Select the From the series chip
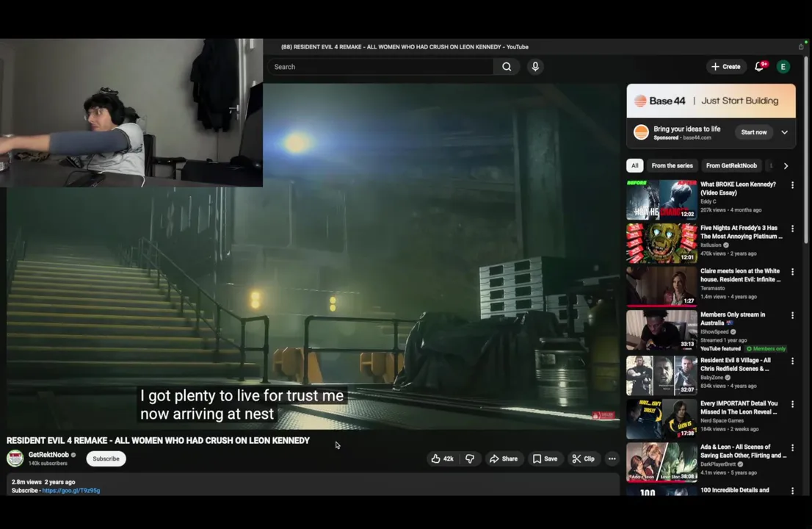This screenshot has height=529, width=812. pyautogui.click(x=672, y=166)
